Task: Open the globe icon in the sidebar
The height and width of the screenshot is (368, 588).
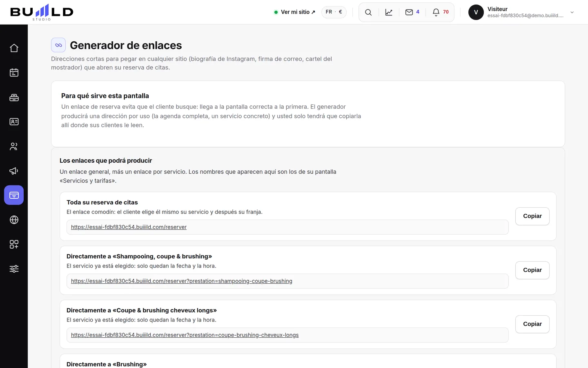Action: coord(14,220)
